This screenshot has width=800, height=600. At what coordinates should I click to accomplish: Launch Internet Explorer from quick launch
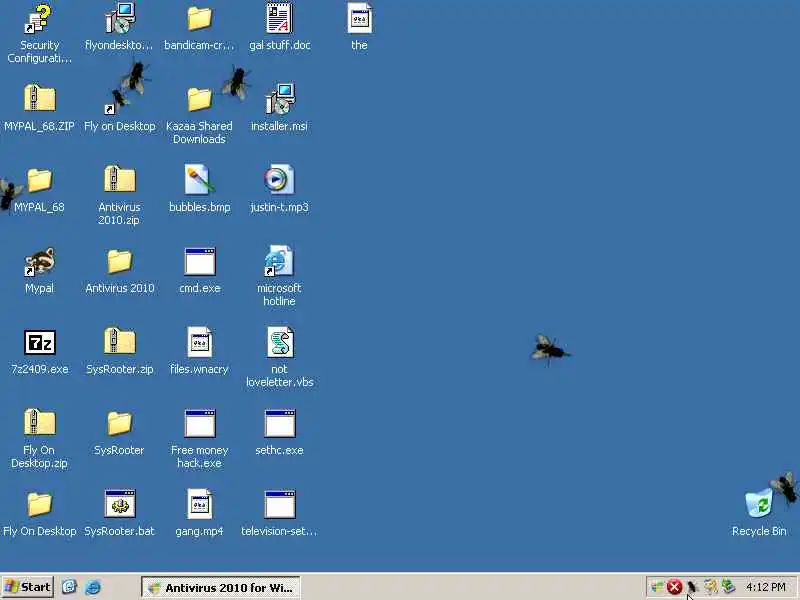coord(93,587)
